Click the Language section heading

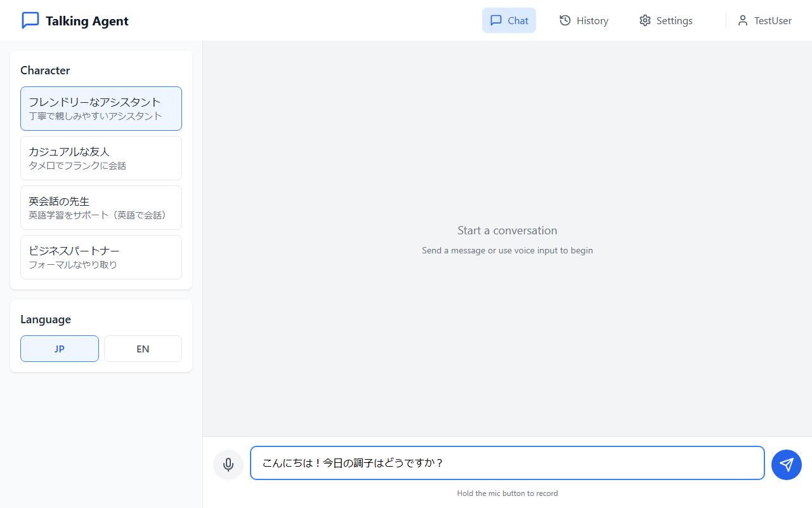click(x=46, y=319)
